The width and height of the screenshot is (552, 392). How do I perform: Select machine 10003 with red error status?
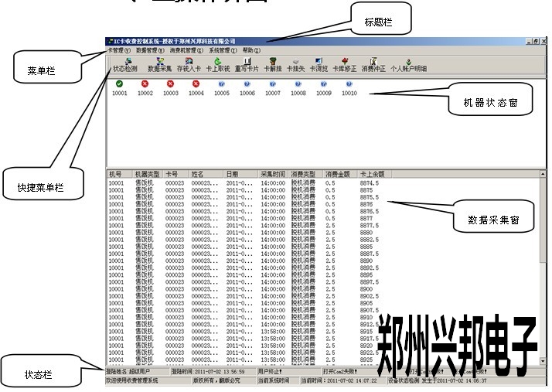(171, 87)
